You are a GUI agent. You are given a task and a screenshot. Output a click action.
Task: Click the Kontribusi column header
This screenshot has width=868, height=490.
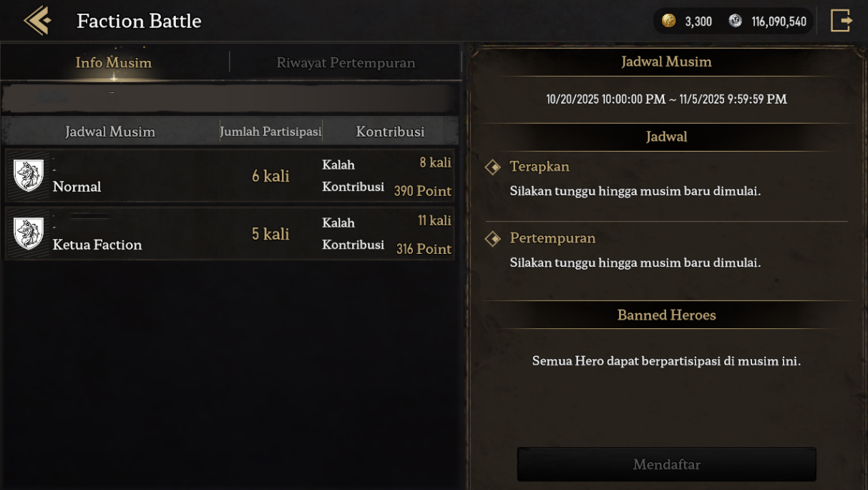pyautogui.click(x=390, y=132)
